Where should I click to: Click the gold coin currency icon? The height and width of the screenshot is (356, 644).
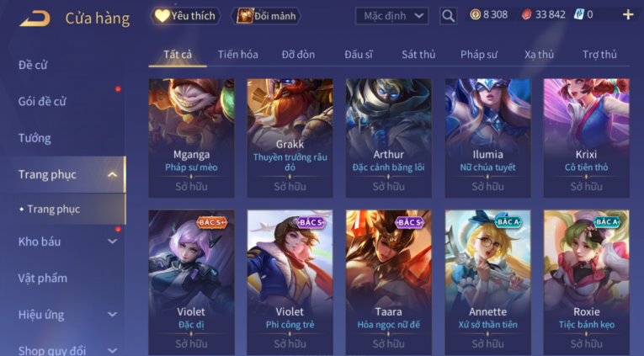coord(475,15)
